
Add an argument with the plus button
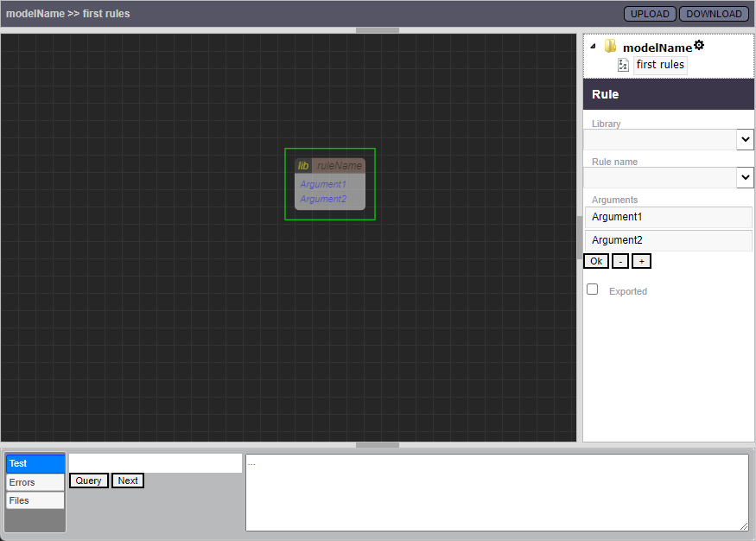(x=641, y=261)
